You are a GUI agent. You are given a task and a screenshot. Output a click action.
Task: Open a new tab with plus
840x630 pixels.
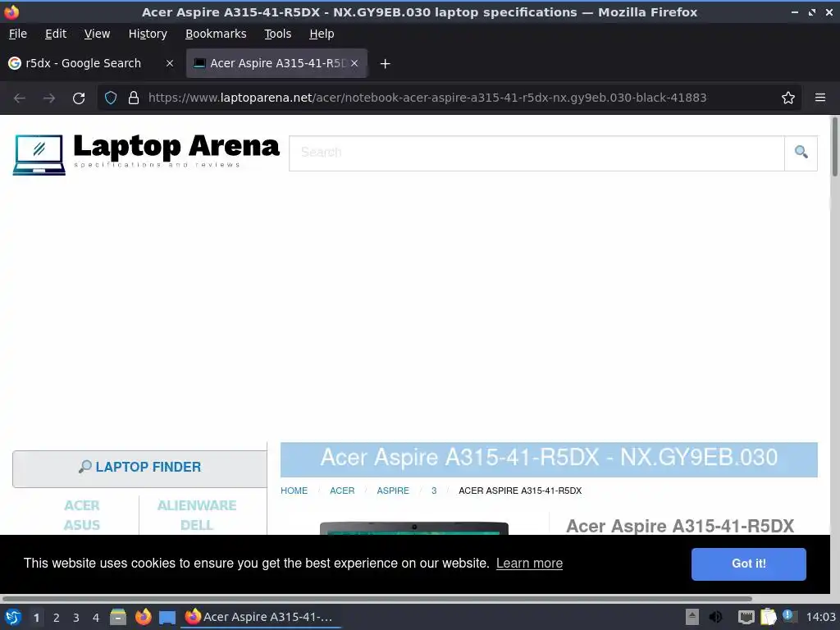(385, 64)
